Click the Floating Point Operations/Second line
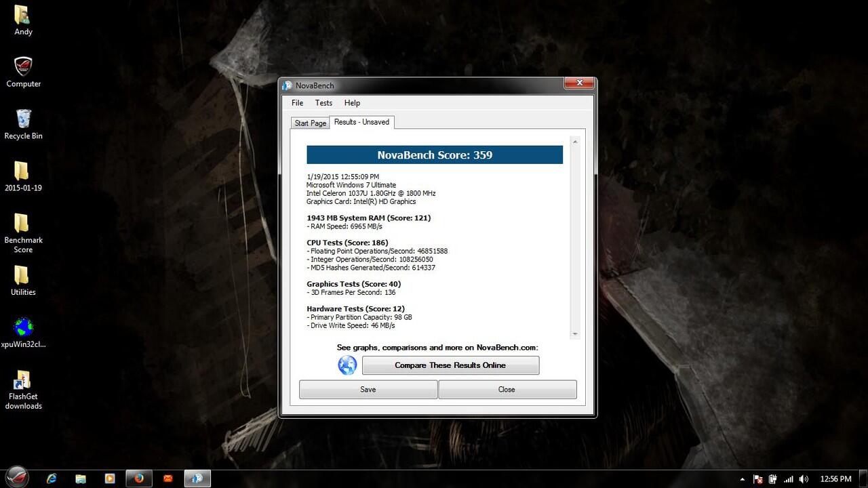The height and width of the screenshot is (488, 868). 377,251
